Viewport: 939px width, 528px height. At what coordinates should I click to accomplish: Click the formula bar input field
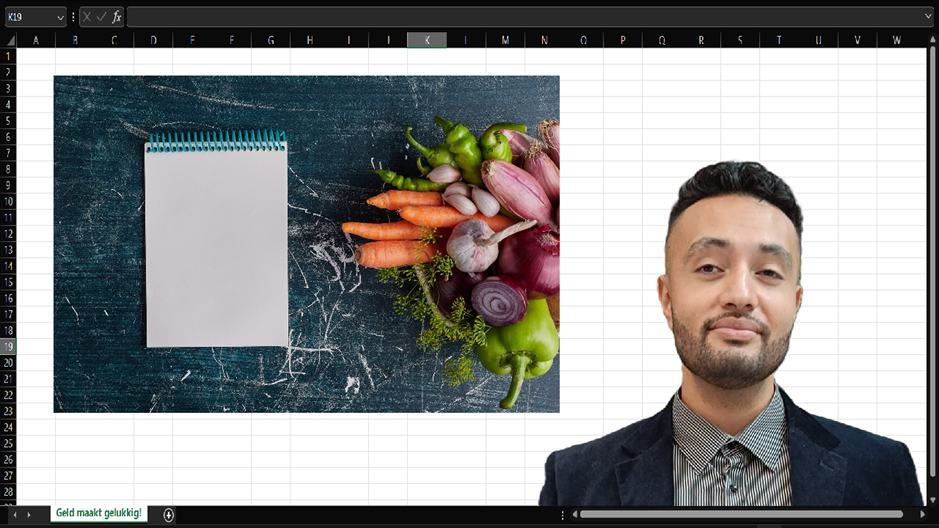[520, 17]
